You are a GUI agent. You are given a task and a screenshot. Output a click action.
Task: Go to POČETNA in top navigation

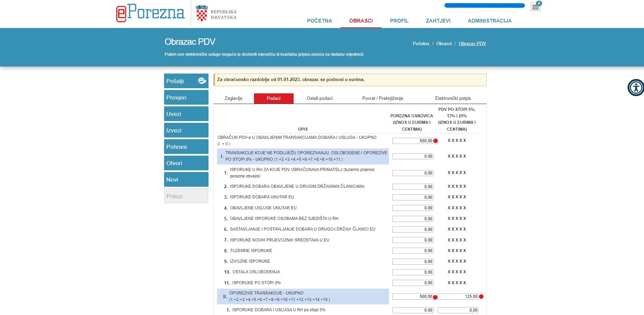pos(319,21)
